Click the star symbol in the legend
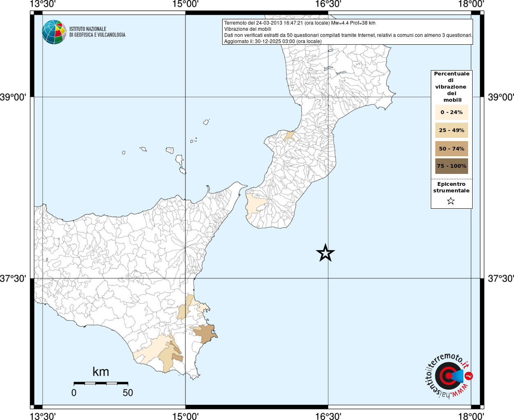The image size is (514, 420). point(451,201)
